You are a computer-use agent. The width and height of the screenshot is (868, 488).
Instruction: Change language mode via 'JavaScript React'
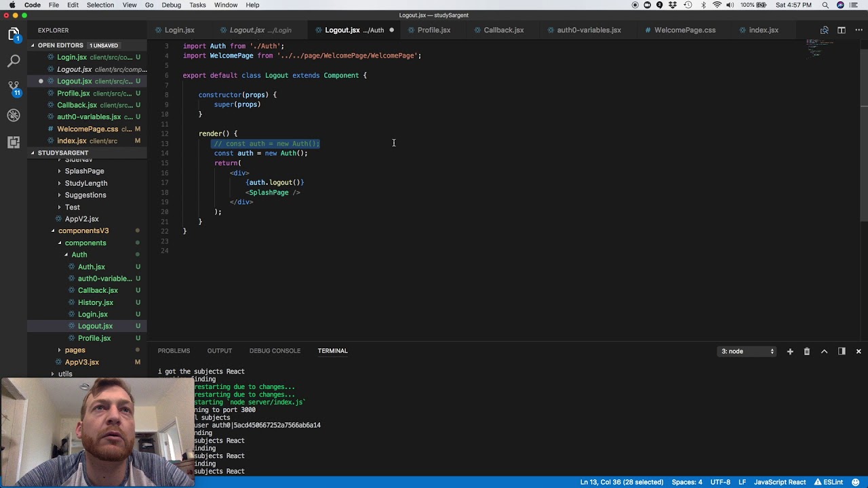point(780,482)
